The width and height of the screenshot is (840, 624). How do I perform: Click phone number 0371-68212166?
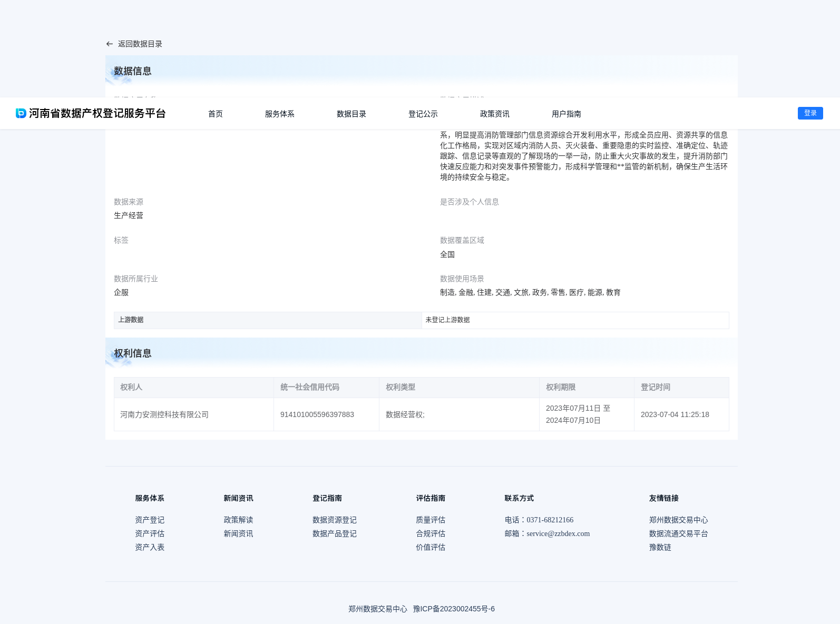tap(550, 520)
